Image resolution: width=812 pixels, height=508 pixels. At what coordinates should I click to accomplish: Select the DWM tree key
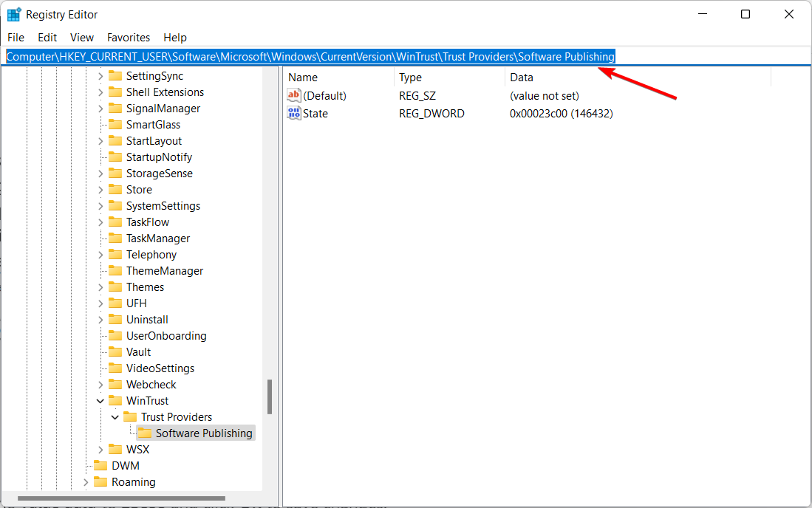[126, 466]
